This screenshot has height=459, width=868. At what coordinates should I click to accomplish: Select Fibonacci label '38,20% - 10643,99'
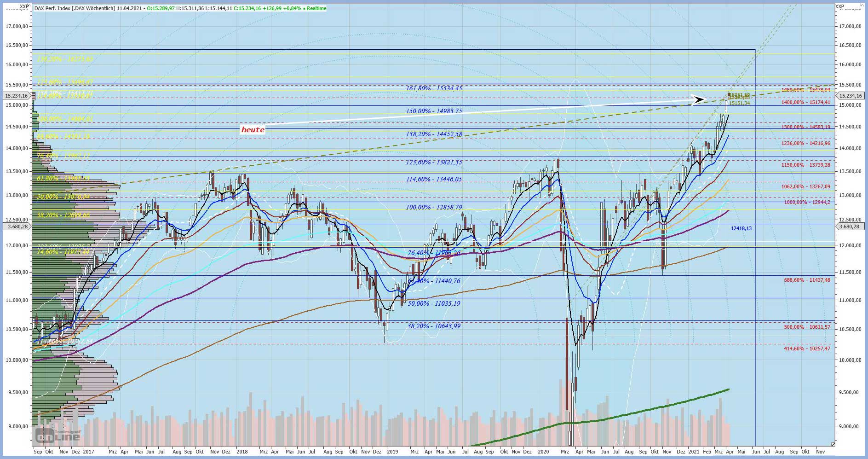tap(434, 326)
